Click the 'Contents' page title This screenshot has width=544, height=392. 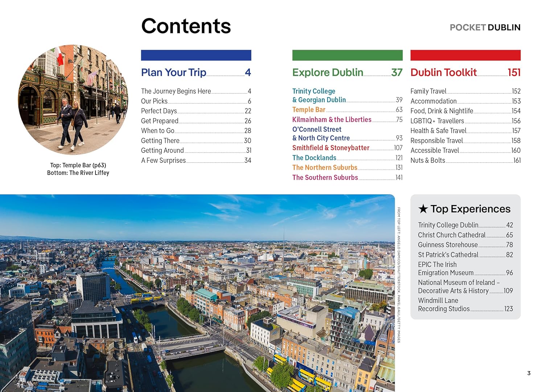186,26
